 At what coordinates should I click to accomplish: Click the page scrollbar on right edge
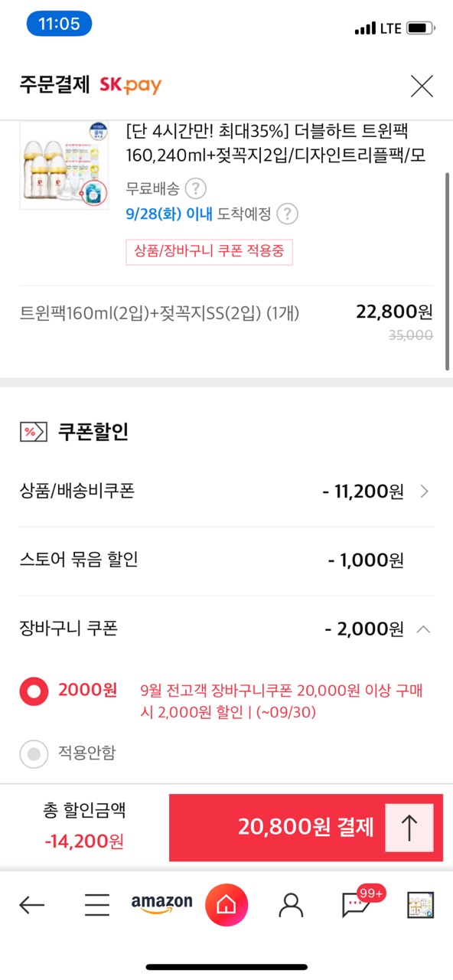click(x=448, y=272)
